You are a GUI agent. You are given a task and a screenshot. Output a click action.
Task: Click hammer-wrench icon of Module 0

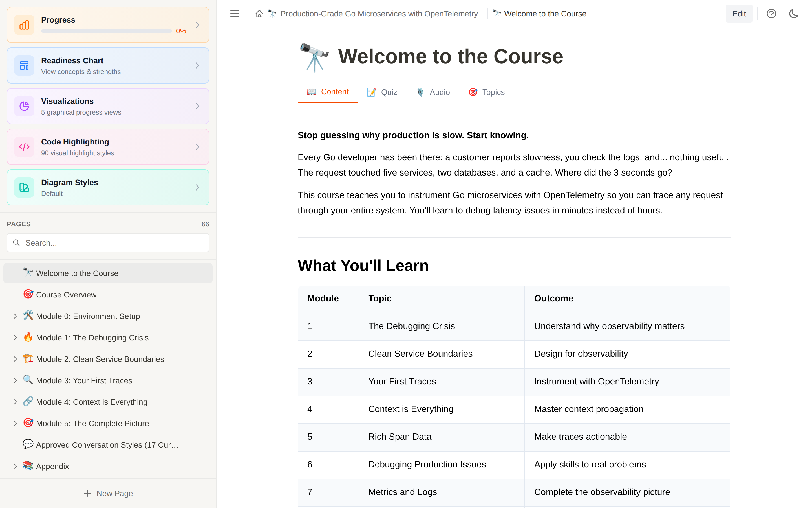(28, 316)
